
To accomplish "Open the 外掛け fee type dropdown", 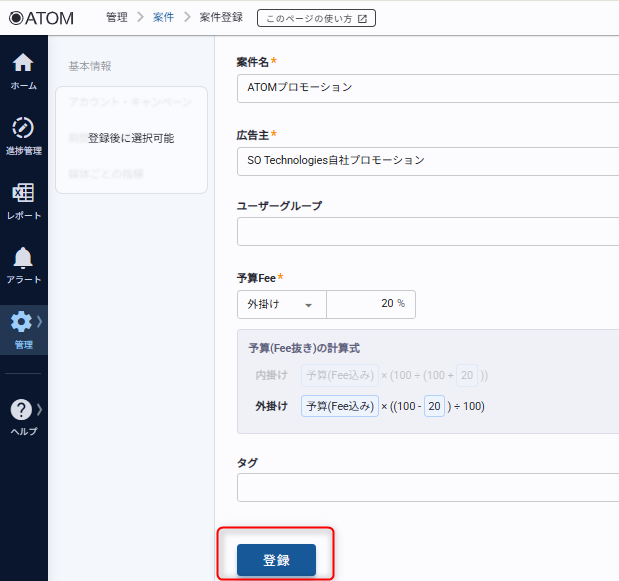I will 281,304.
